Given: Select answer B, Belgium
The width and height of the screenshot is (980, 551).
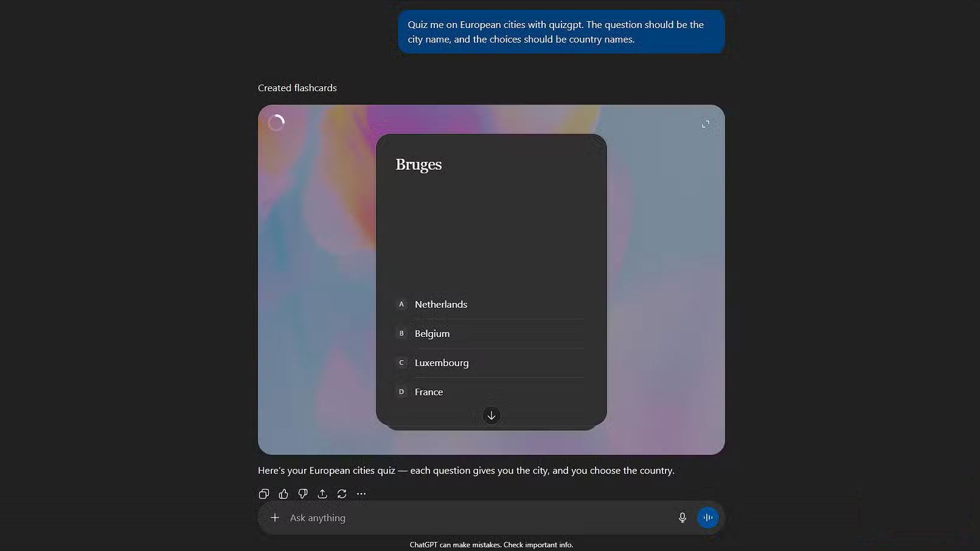Looking at the screenshot, I should (432, 333).
